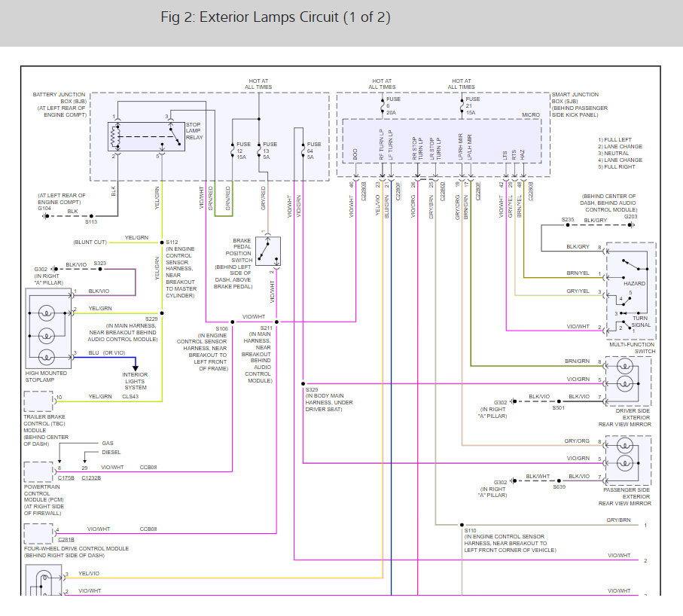The image size is (683, 616).
Task: Click the interior lights system arrow
Action: click(x=135, y=367)
